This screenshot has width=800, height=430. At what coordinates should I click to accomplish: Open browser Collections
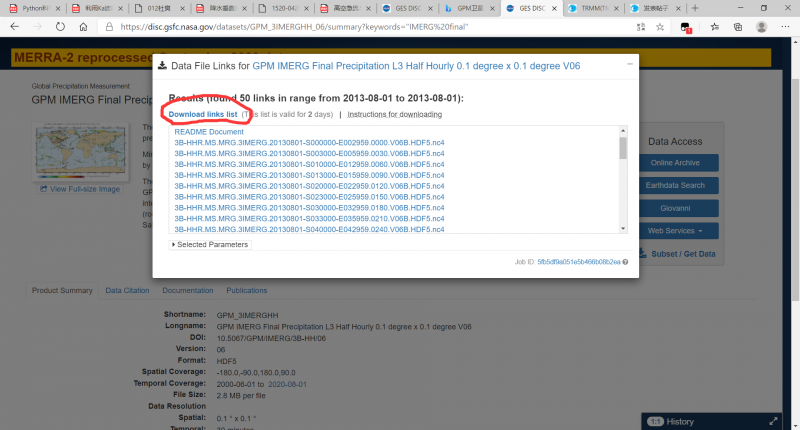738,27
